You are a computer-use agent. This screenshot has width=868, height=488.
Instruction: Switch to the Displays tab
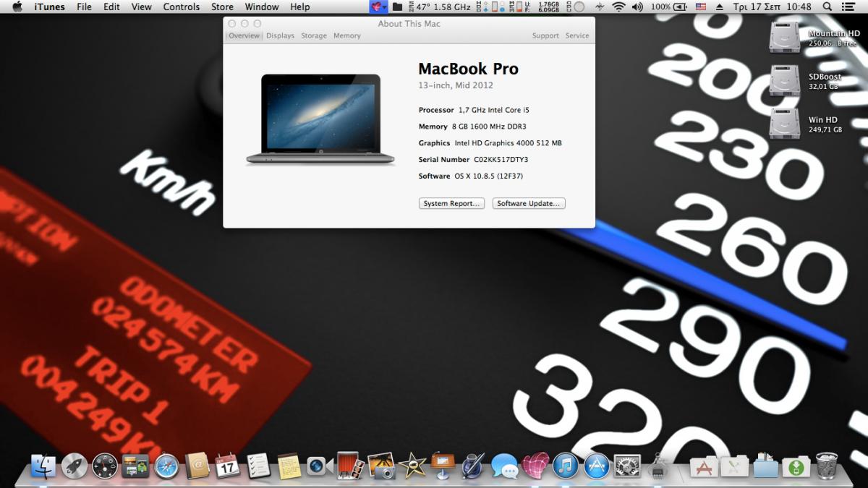point(280,35)
